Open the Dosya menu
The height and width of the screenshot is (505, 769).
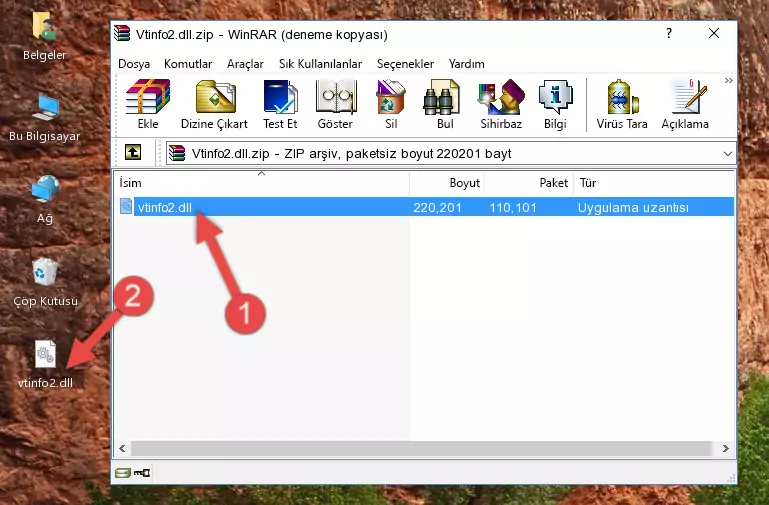point(134,64)
